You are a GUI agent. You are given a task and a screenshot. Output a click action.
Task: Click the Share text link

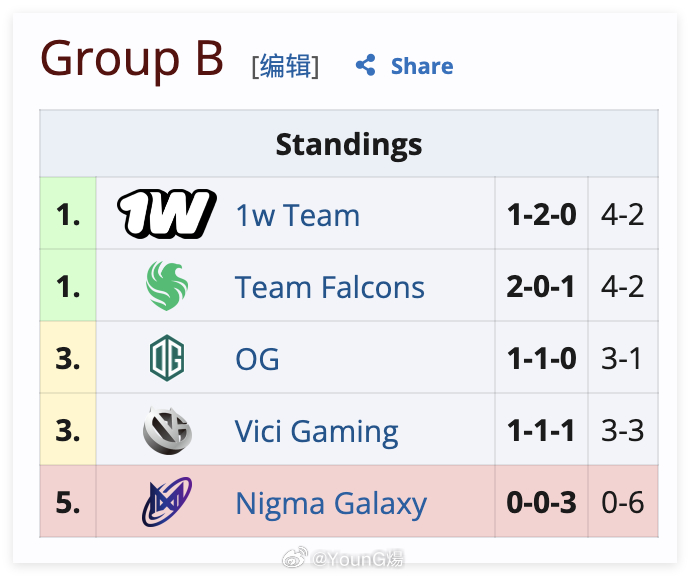pos(422,66)
